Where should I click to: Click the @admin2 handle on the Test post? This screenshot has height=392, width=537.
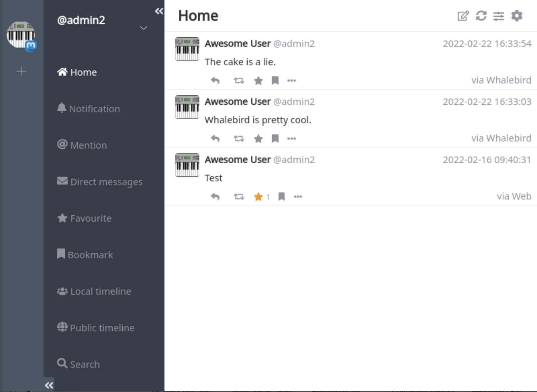coord(294,160)
